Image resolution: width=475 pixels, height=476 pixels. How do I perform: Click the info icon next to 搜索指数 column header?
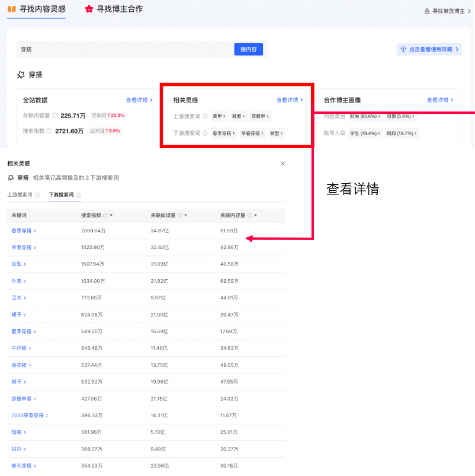(104, 215)
